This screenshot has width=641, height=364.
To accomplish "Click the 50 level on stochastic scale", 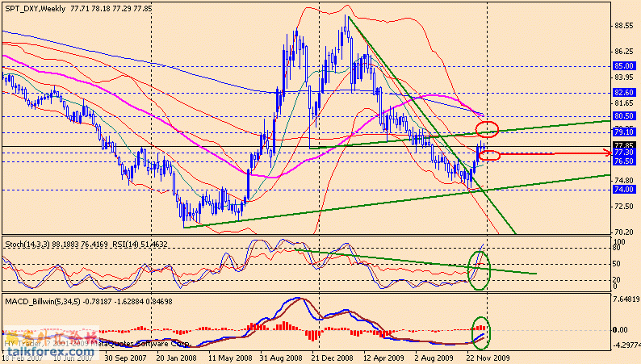I will [x=618, y=263].
